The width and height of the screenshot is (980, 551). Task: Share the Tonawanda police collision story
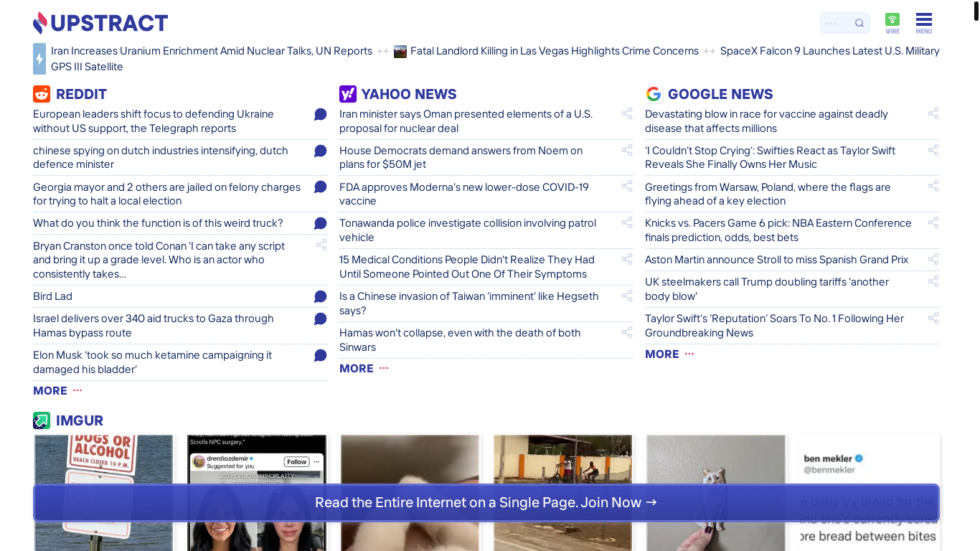pyautogui.click(x=627, y=222)
